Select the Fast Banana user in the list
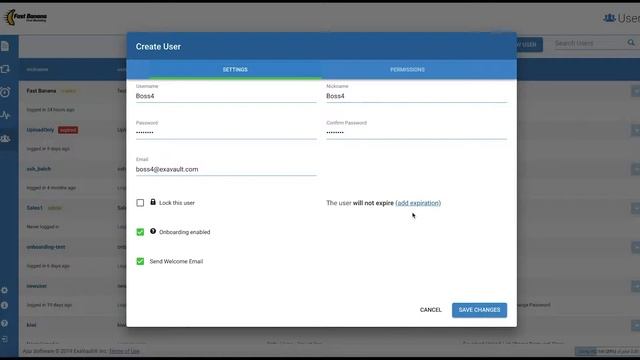This screenshot has width=640, height=360. [x=41, y=91]
